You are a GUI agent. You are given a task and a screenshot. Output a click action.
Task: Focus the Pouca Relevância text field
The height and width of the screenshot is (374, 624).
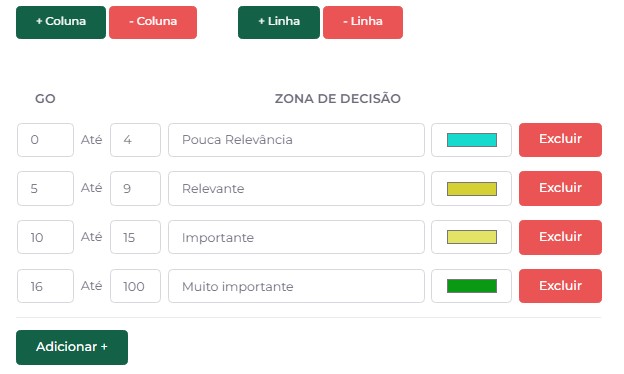296,140
